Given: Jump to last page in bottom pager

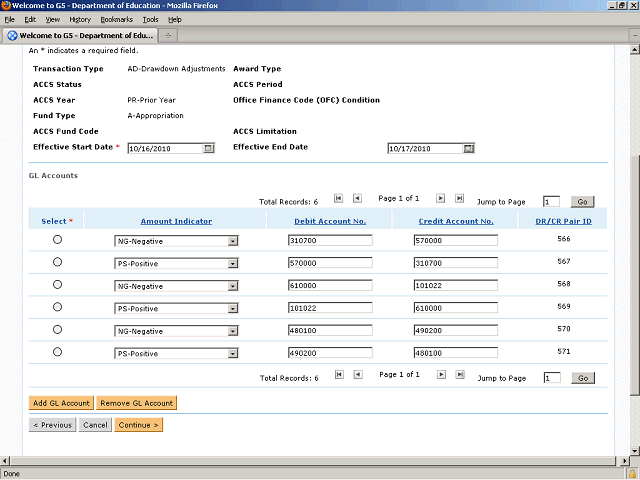Looking at the screenshot, I should coord(459,374).
